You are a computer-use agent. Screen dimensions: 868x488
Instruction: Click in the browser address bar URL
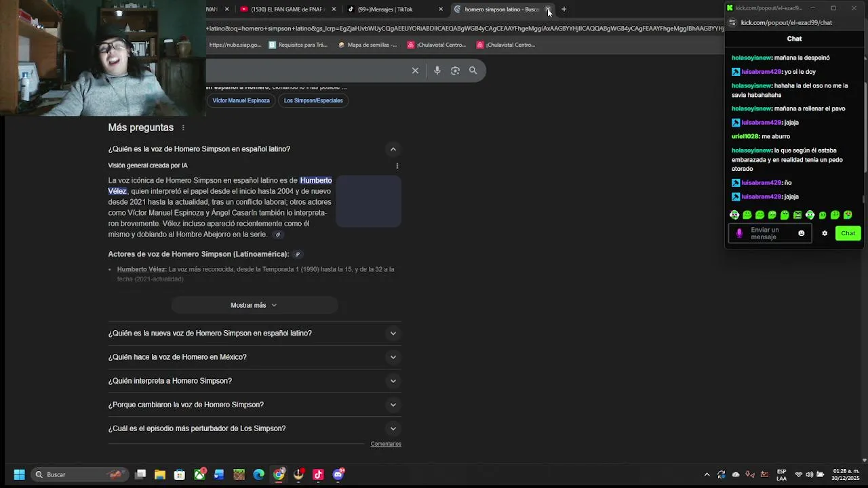tap(465, 28)
